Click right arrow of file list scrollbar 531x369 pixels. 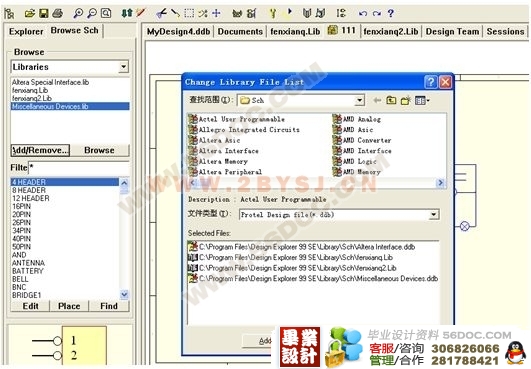point(440,183)
